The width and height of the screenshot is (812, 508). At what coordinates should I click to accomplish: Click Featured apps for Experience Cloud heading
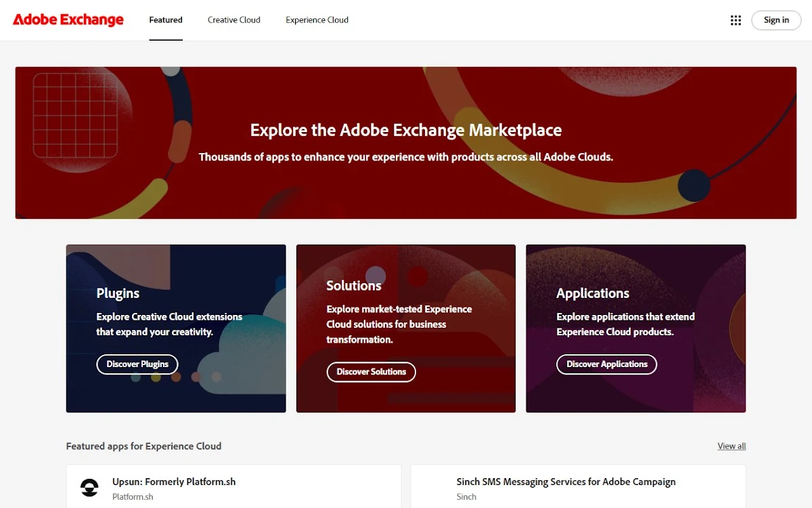point(143,446)
